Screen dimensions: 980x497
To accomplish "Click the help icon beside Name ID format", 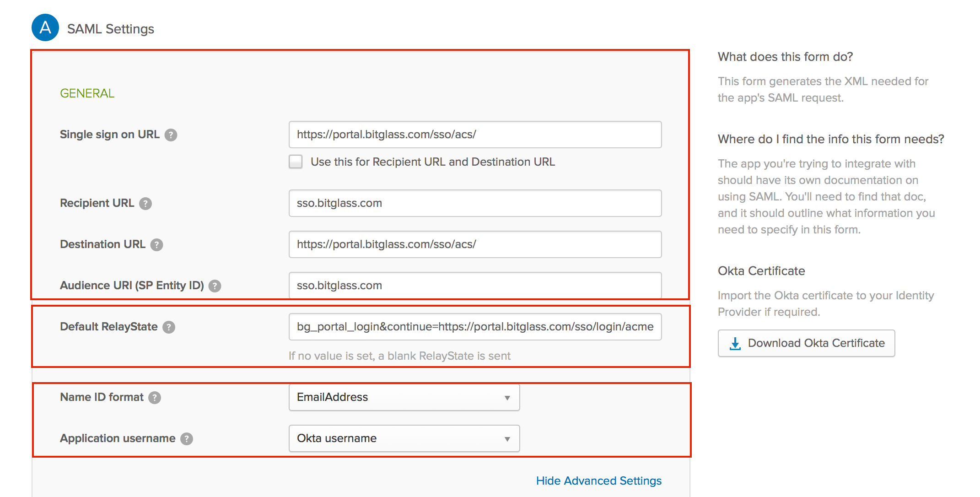I will [x=155, y=398].
